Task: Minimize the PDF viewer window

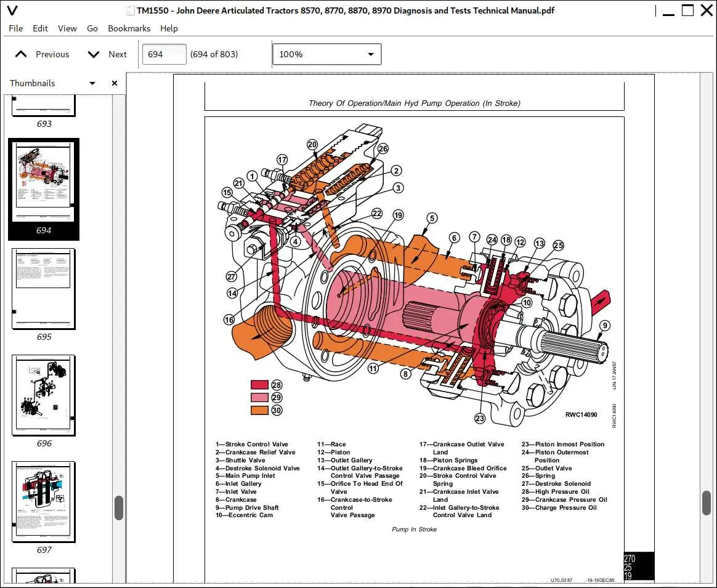Action: pyautogui.click(x=668, y=14)
